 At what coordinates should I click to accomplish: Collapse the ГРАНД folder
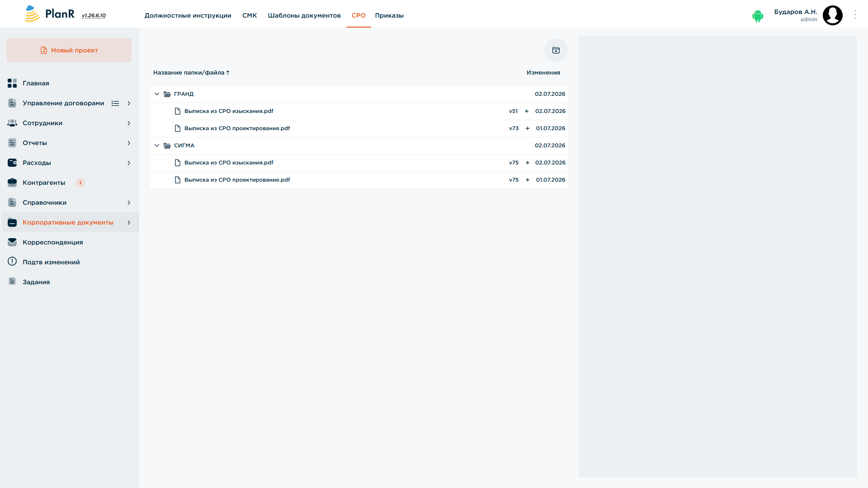[157, 94]
